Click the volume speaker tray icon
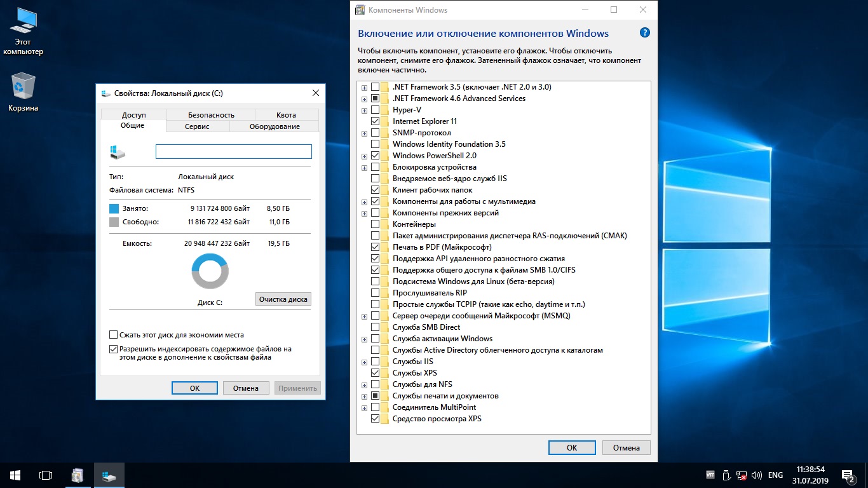The width and height of the screenshot is (868, 488). pos(756,475)
